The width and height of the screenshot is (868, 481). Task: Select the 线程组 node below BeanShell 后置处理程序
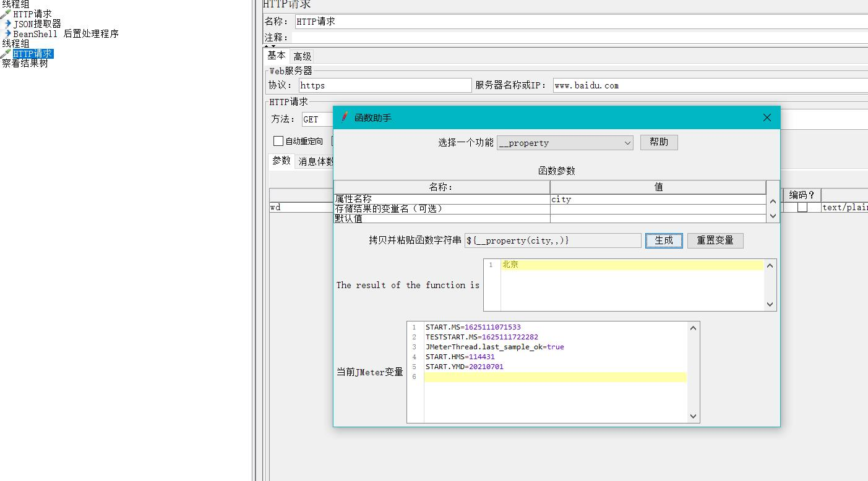point(15,43)
